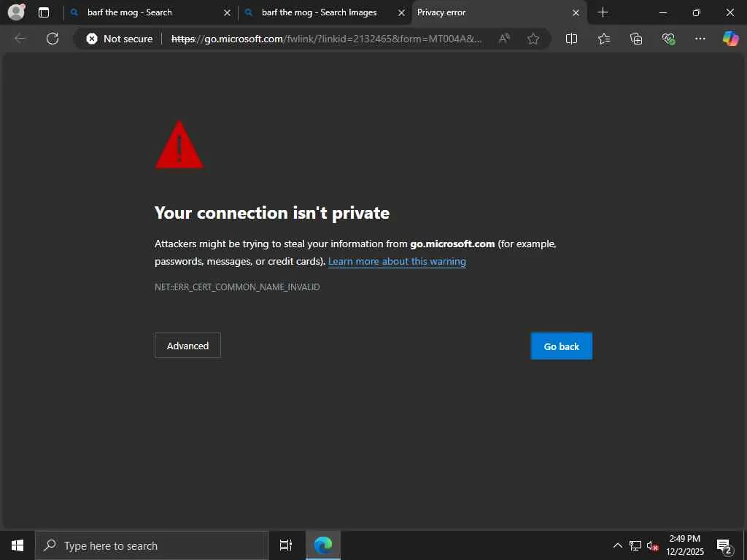
Task: Open the Windows Start menu
Action: (x=18, y=545)
